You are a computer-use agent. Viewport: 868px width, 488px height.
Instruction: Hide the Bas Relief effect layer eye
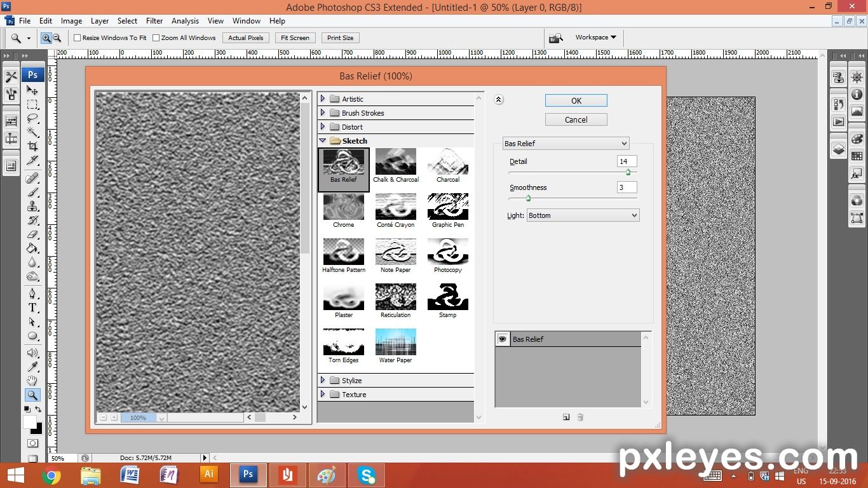tap(503, 339)
